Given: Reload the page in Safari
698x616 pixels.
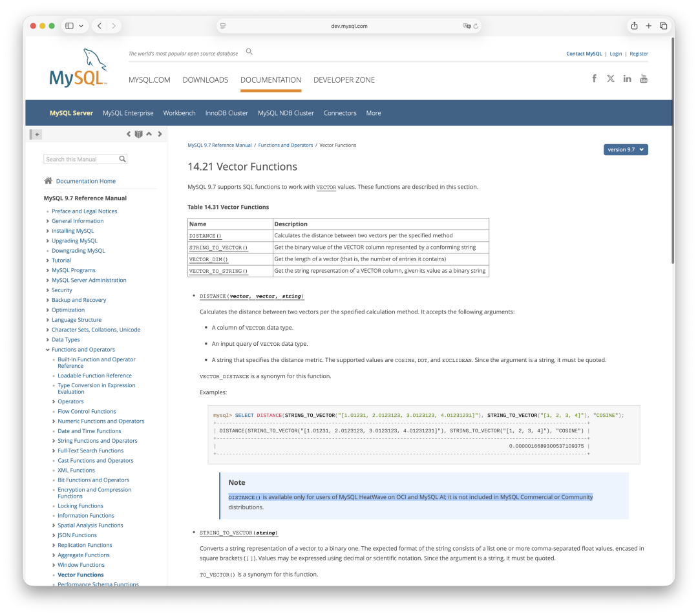Looking at the screenshot, I should 476,26.
